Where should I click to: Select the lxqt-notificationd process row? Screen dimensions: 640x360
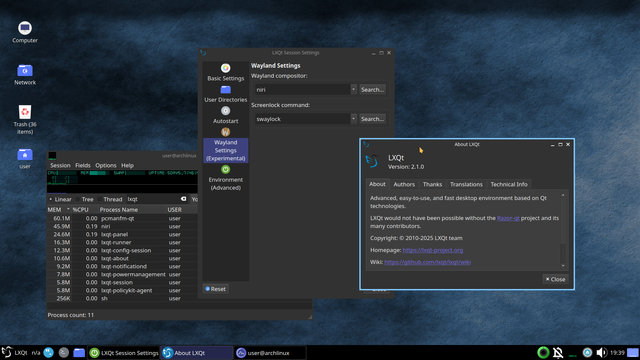(x=122, y=266)
